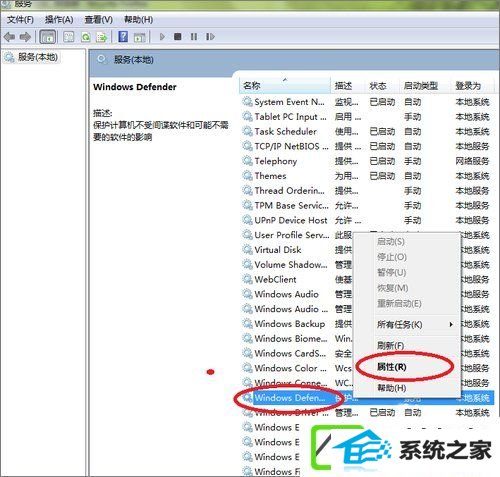500x477 pixels.
Task: Click the Pause service toolbar icon
Action: tap(194, 36)
